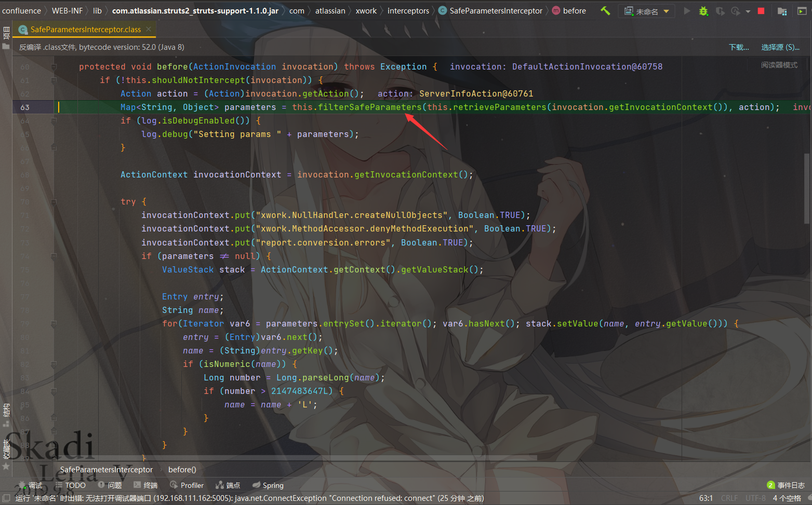Click the Run with Coverage shield icon
This screenshot has width=812, height=505.
720,11
